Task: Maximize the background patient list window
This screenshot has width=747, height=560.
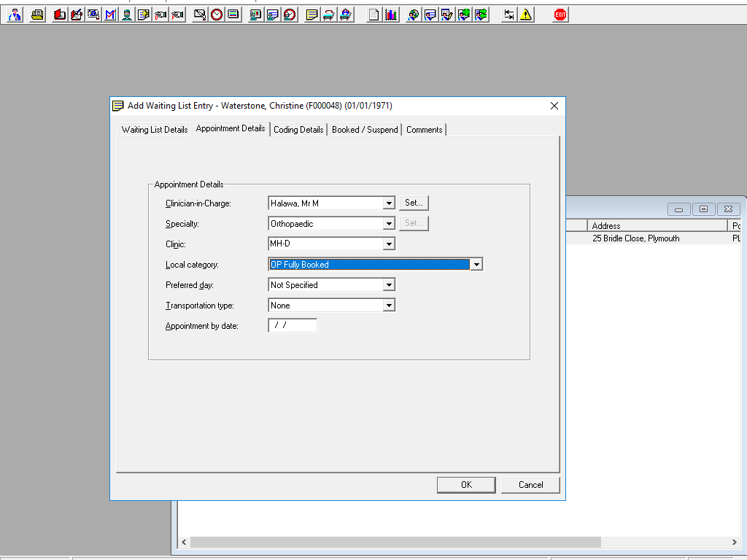Action: (x=703, y=209)
